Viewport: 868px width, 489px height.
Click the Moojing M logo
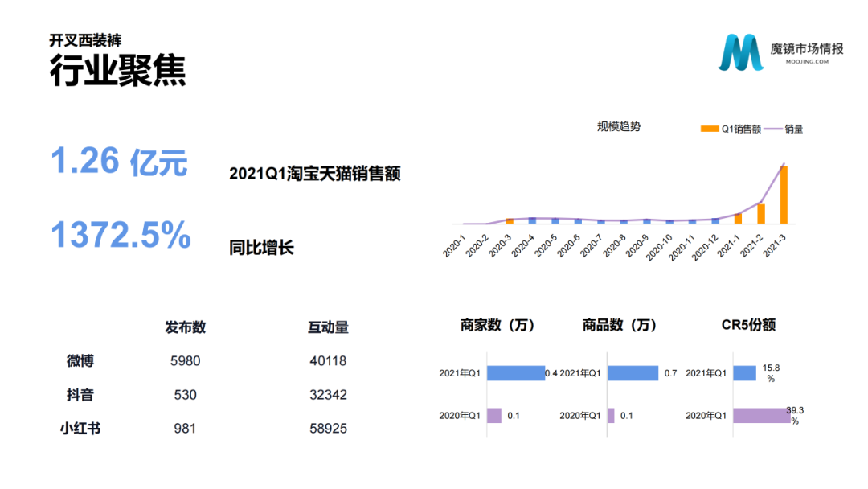coord(741,52)
